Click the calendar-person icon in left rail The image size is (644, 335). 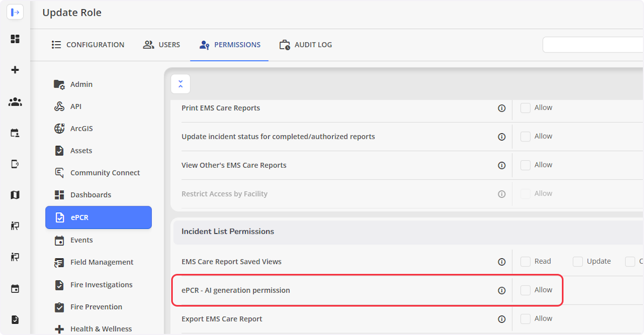coord(15,133)
